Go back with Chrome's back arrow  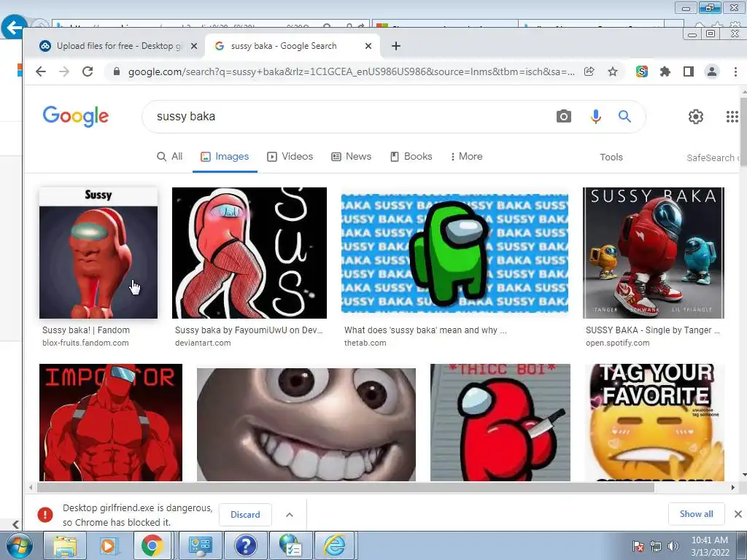click(x=41, y=72)
